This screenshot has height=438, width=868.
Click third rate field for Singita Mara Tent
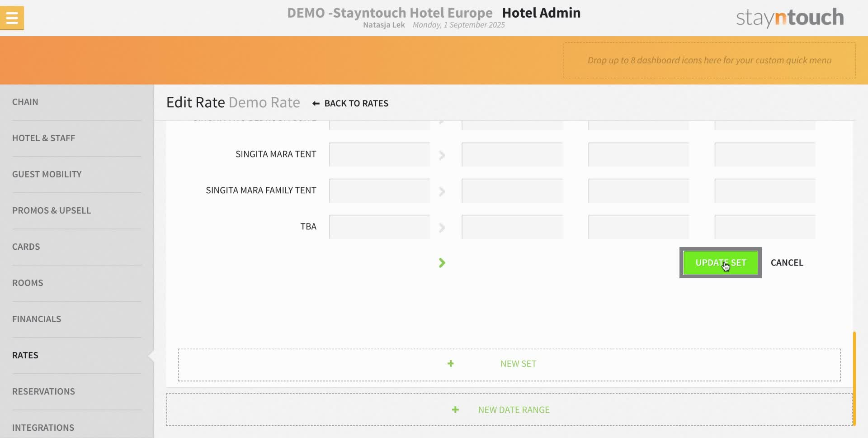tap(639, 154)
